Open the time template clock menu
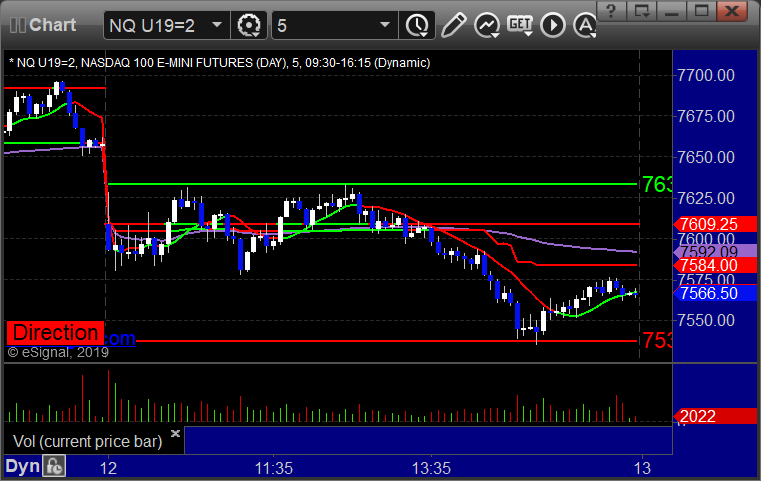This screenshot has height=481, width=761. tap(417, 25)
